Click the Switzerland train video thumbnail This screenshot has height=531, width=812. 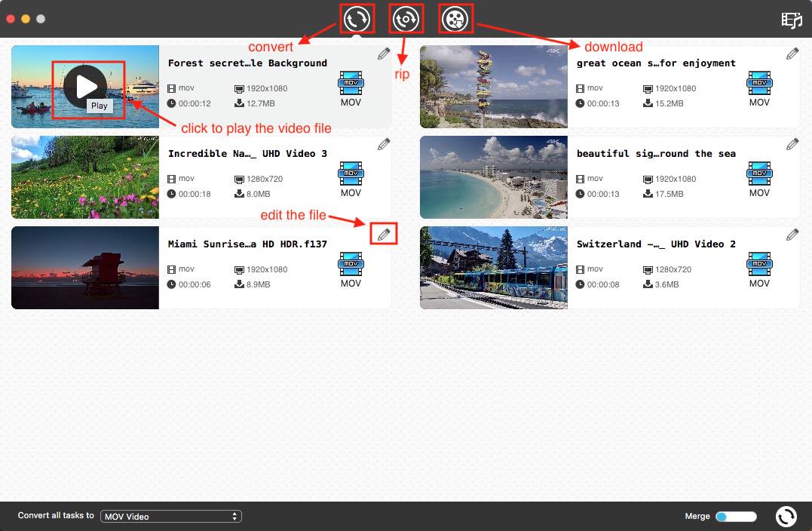tap(493, 268)
